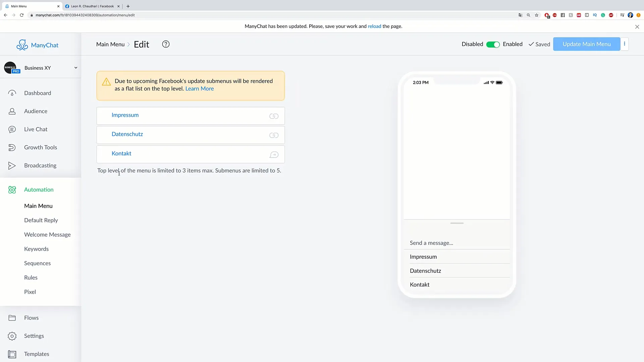Open Kontakt message flow icon
644x362 pixels.
click(274, 155)
